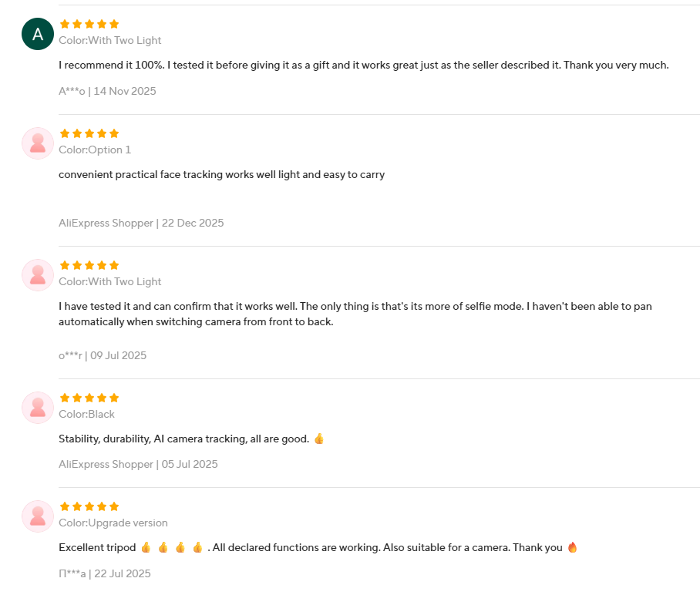Click star rating above 'Color:Black'
The image size is (700, 595).
[x=89, y=398]
